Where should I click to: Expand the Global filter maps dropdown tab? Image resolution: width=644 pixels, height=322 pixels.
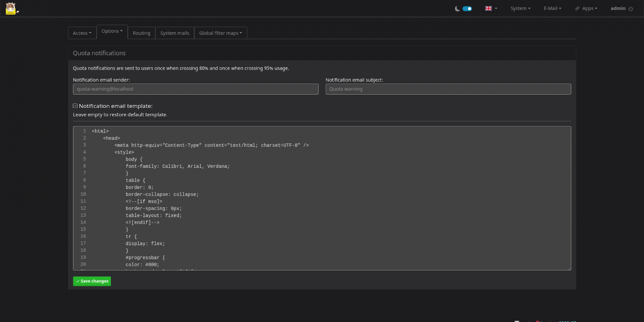220,33
